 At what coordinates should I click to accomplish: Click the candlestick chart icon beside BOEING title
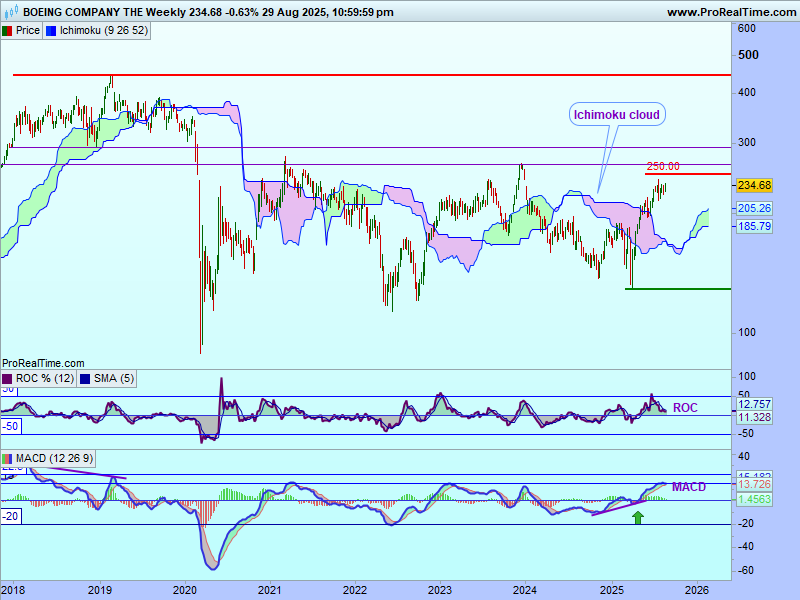pyautogui.click(x=11, y=11)
